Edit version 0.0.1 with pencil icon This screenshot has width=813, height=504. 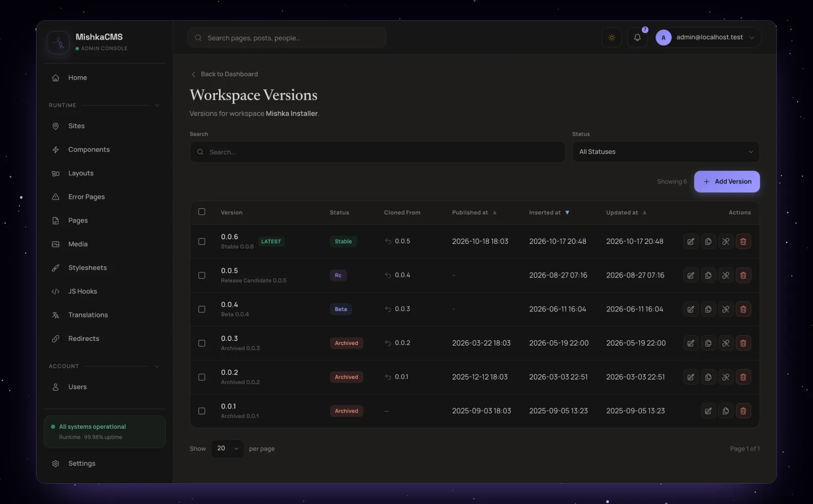coord(708,411)
